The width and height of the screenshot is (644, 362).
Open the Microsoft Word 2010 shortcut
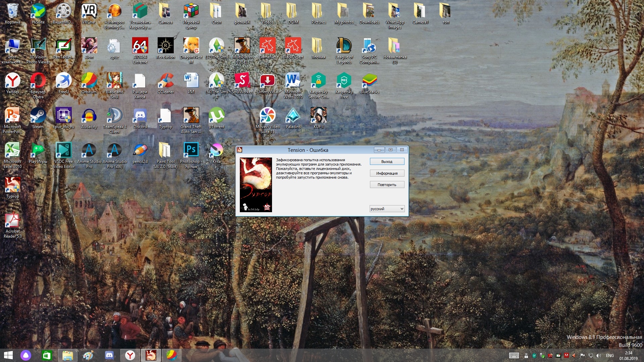tap(293, 85)
